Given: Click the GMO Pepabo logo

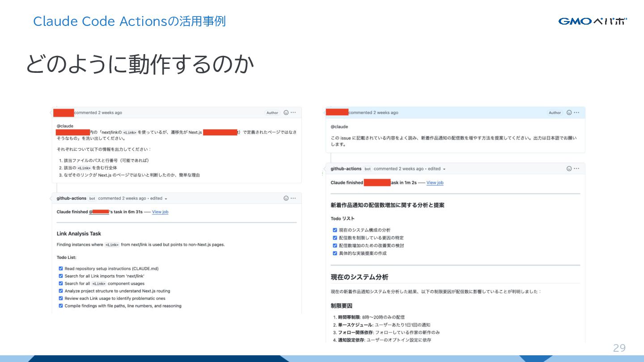Looking at the screenshot, I should [x=593, y=21].
